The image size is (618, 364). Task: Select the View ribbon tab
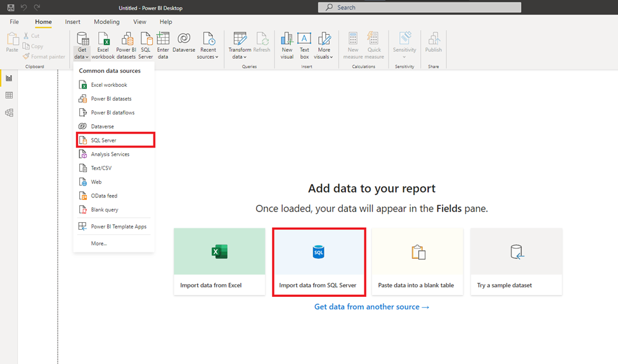click(139, 22)
